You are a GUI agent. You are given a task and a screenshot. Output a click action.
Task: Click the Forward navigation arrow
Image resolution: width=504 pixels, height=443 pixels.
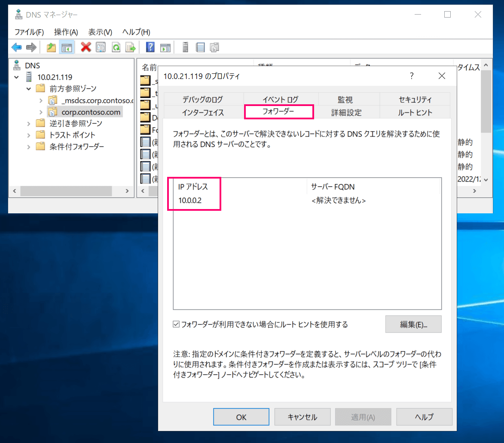(31, 47)
